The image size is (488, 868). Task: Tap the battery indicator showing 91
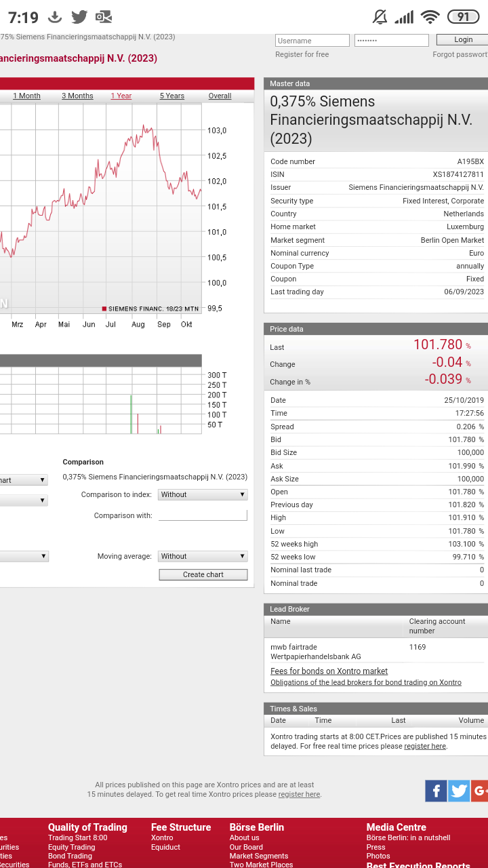click(x=463, y=17)
